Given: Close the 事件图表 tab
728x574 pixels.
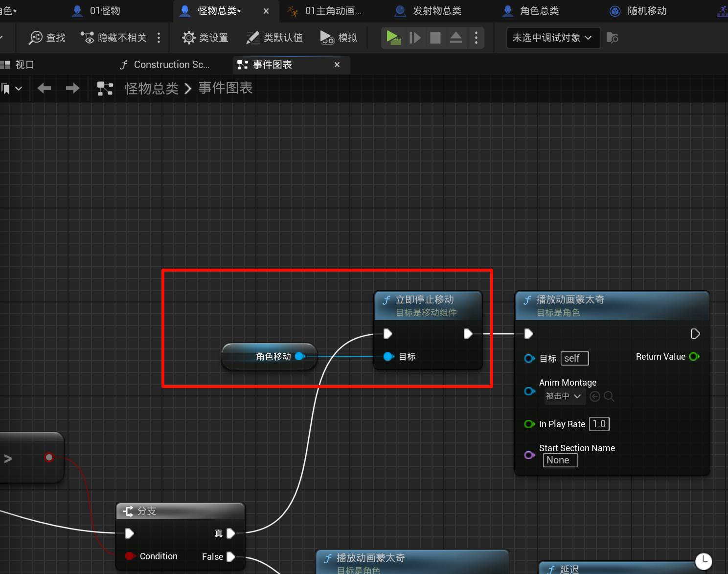Looking at the screenshot, I should 337,65.
